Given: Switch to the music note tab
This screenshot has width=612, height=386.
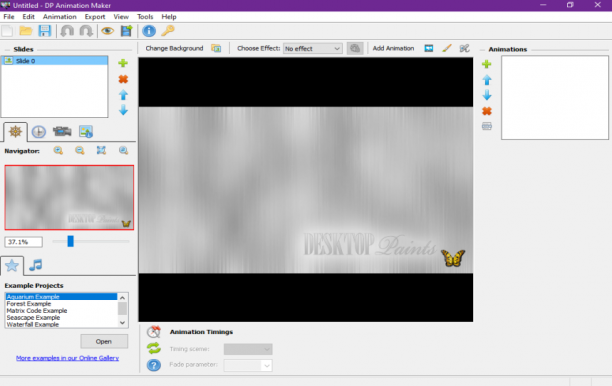Looking at the screenshot, I should coord(36,265).
